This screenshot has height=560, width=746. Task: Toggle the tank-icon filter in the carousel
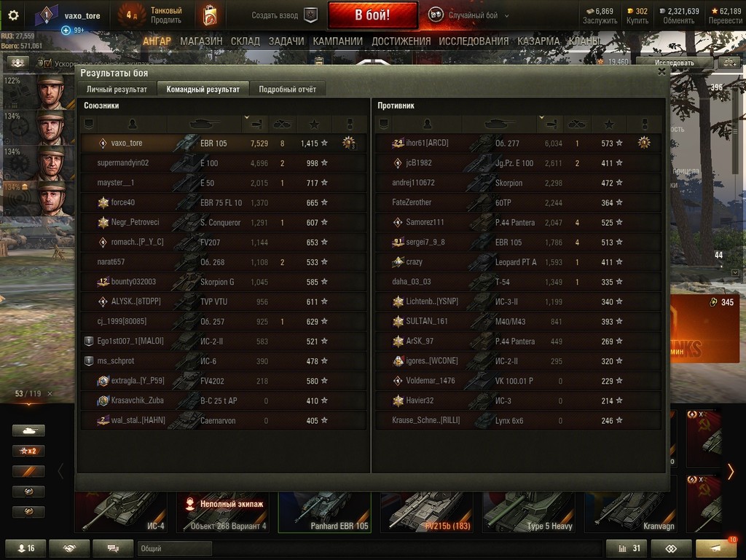(28, 430)
